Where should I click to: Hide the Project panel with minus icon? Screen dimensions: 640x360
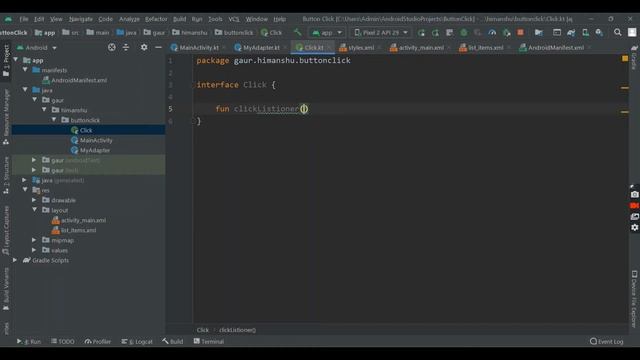coord(158,47)
